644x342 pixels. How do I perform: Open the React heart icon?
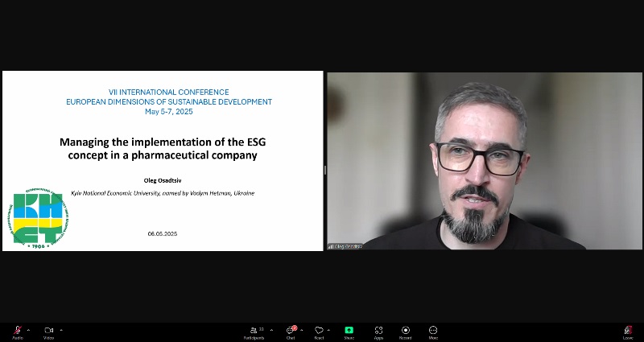(x=319, y=332)
